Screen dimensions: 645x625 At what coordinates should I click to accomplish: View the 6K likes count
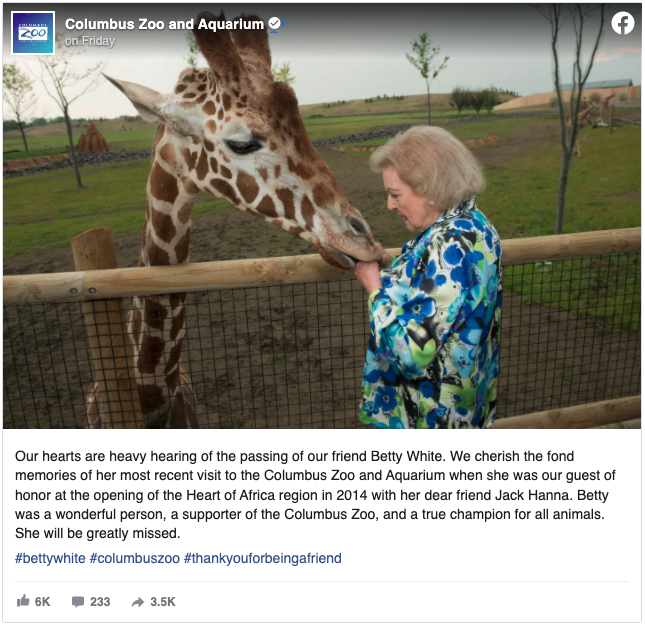point(42,602)
